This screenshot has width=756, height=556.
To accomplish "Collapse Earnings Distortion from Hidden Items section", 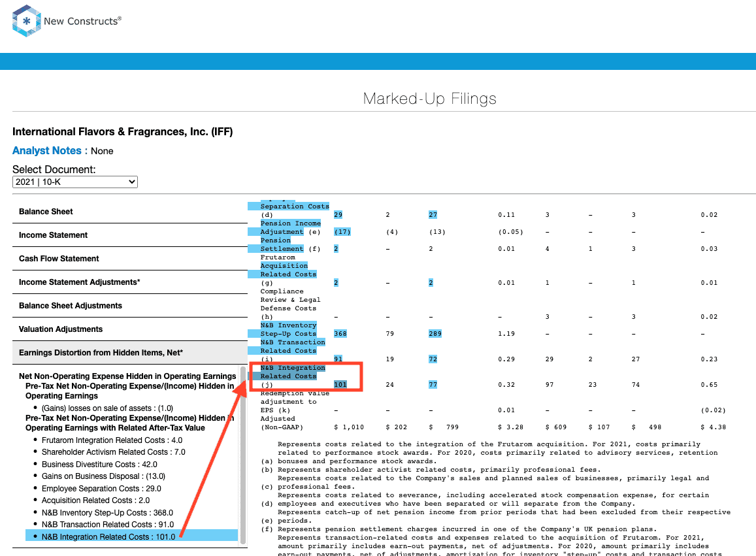I will 129,353.
